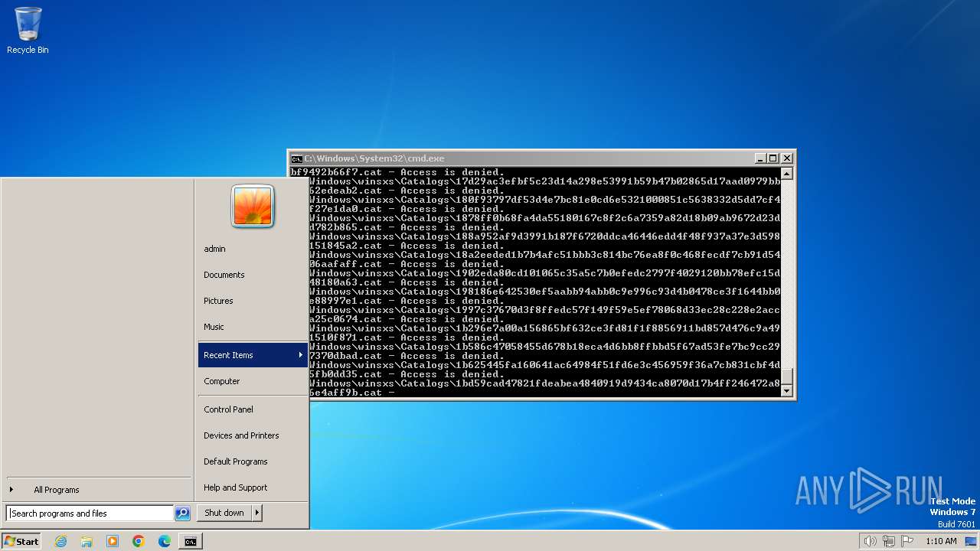Viewport: 980px width, 551px height.
Task: Open Control Panel from the Start menu
Action: [252, 409]
